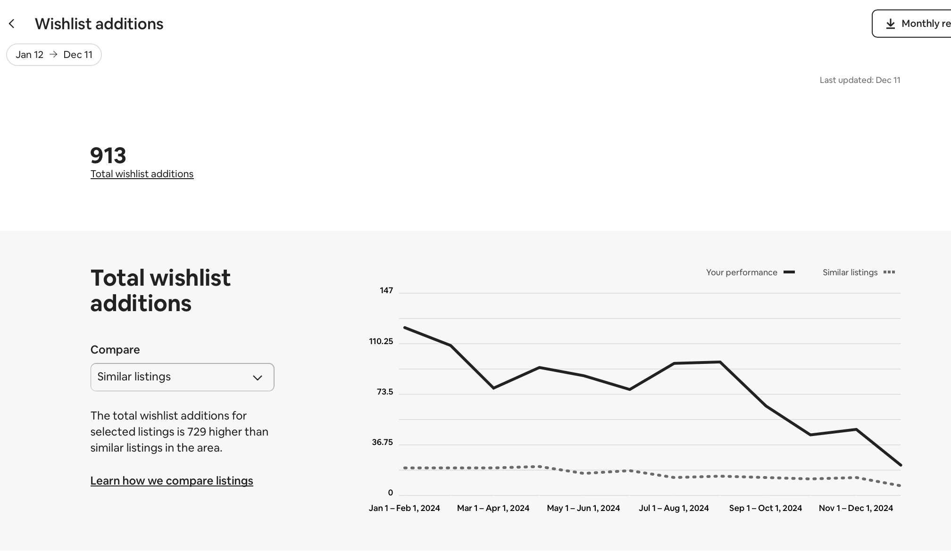Click the solid Your performance legend marker
Viewport: 951px width, 560px height.
pos(789,272)
